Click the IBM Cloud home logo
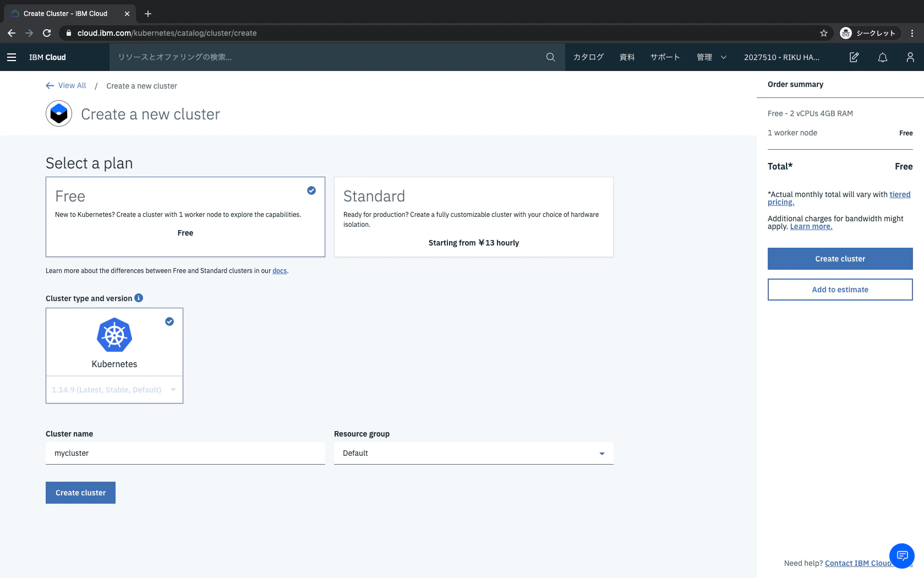The width and height of the screenshot is (924, 578). [47, 57]
